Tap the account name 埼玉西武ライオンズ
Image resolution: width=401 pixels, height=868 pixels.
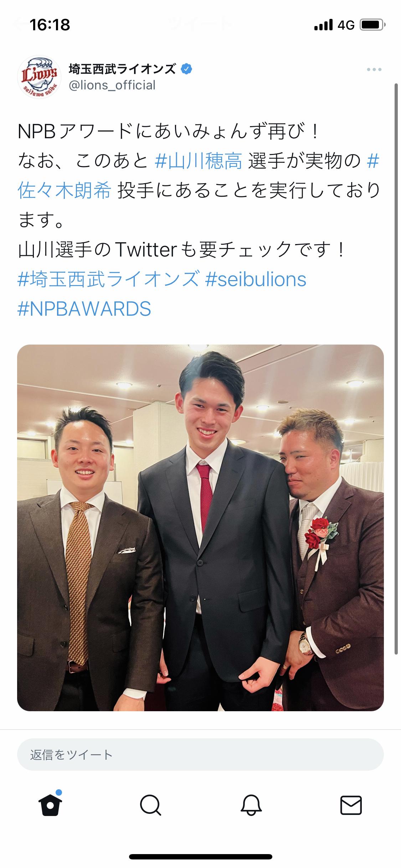[x=123, y=69]
